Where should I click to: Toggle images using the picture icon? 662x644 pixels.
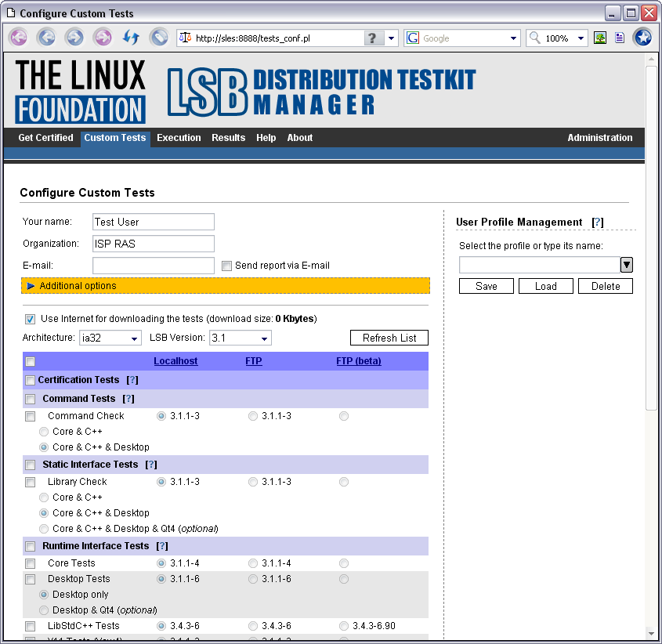(x=600, y=38)
